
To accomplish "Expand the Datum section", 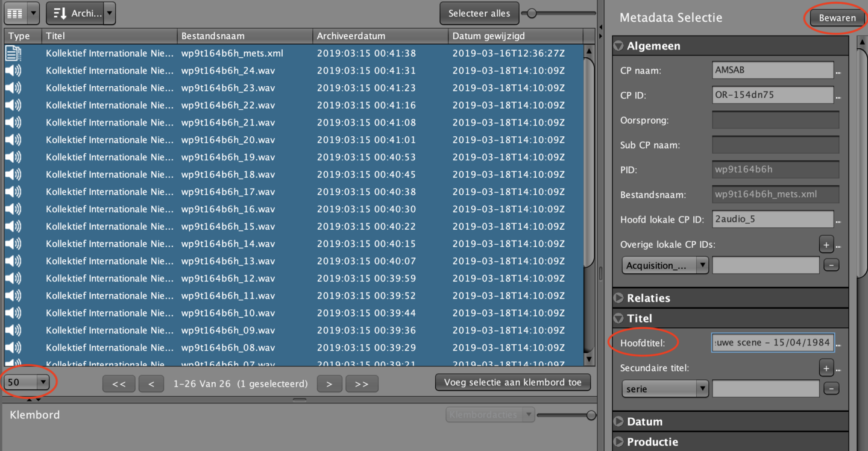I will tap(618, 421).
